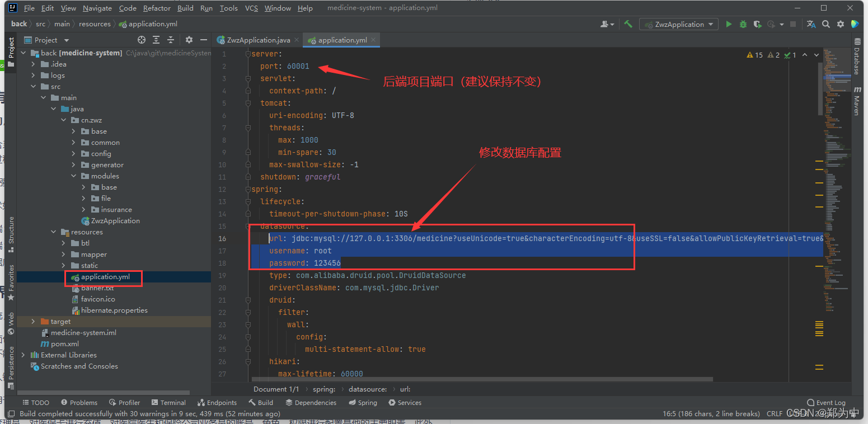
Task: Open the Database tool window
Action: click(x=857, y=56)
